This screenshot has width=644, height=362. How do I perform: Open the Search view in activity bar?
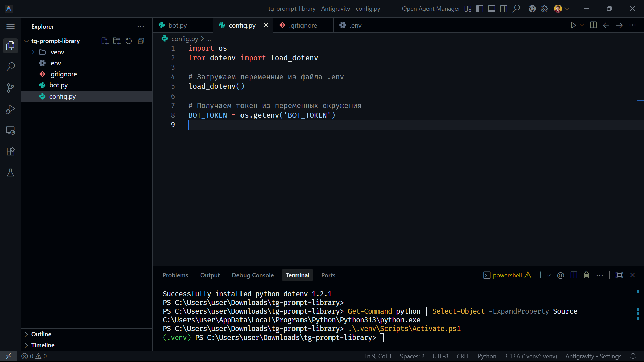click(x=10, y=67)
